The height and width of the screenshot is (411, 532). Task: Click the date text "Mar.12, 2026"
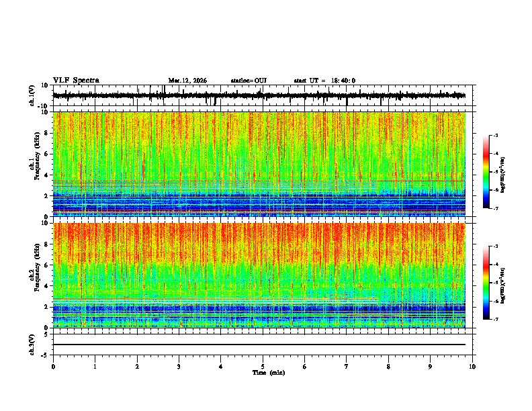tap(187, 81)
